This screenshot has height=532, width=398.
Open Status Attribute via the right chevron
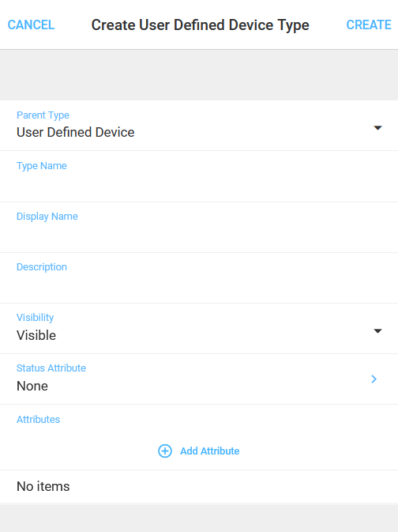[x=374, y=379]
